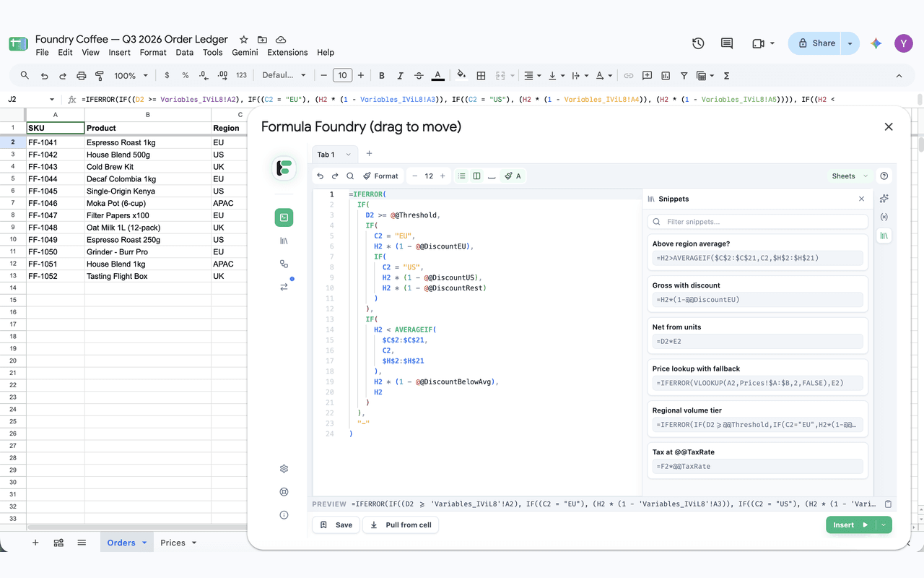Viewport: 924px width, 578px height.
Task: Click the Save button
Action: [336, 525]
